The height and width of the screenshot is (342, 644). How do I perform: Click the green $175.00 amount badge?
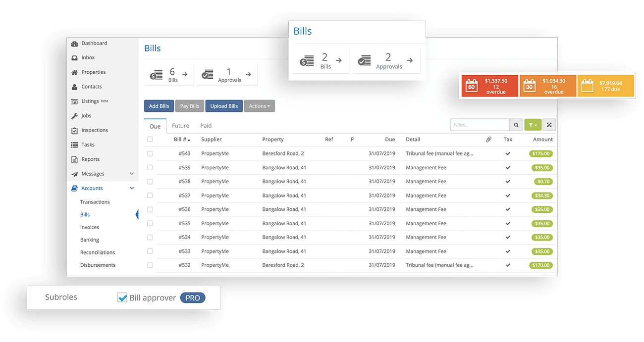[x=541, y=154]
